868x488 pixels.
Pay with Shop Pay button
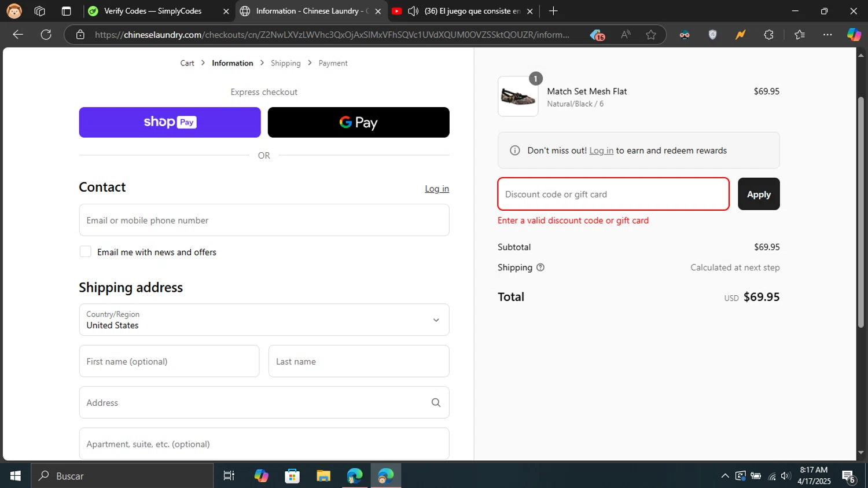(x=170, y=122)
